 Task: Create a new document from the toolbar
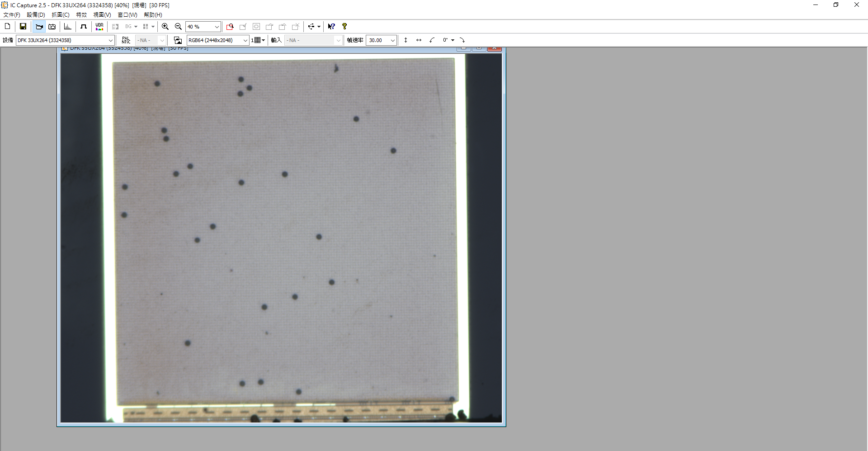tap(7, 26)
